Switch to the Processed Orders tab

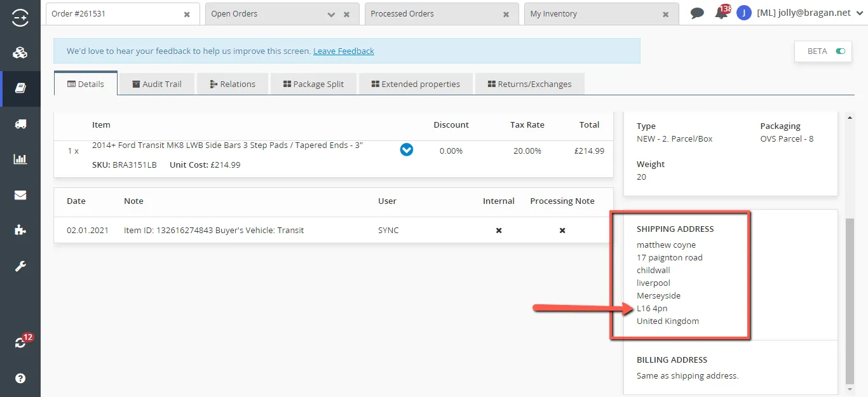442,13
